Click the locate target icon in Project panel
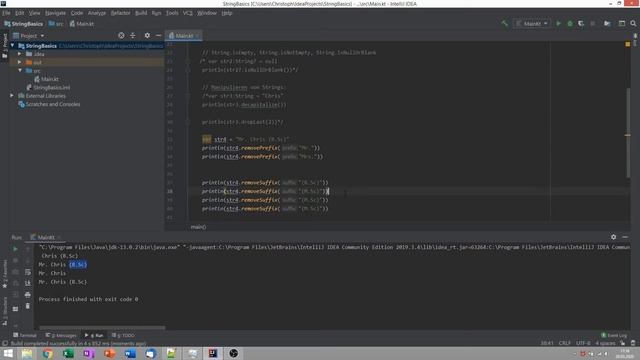Image resolution: width=640 pixels, height=360 pixels. [x=121, y=36]
